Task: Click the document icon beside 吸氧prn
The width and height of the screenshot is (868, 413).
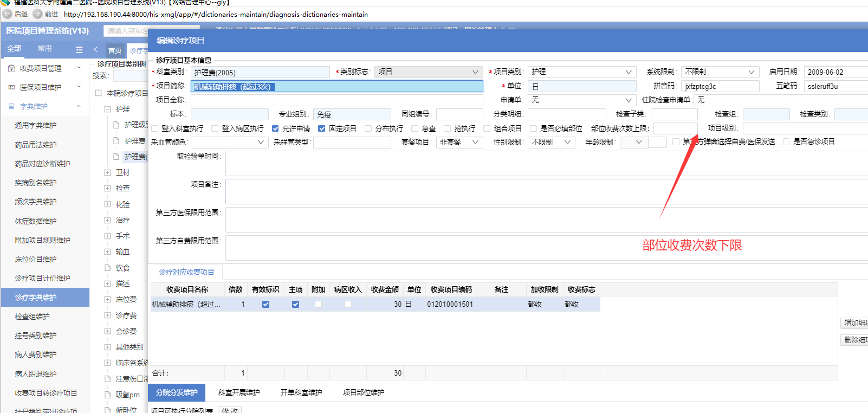Action: pyautogui.click(x=107, y=395)
